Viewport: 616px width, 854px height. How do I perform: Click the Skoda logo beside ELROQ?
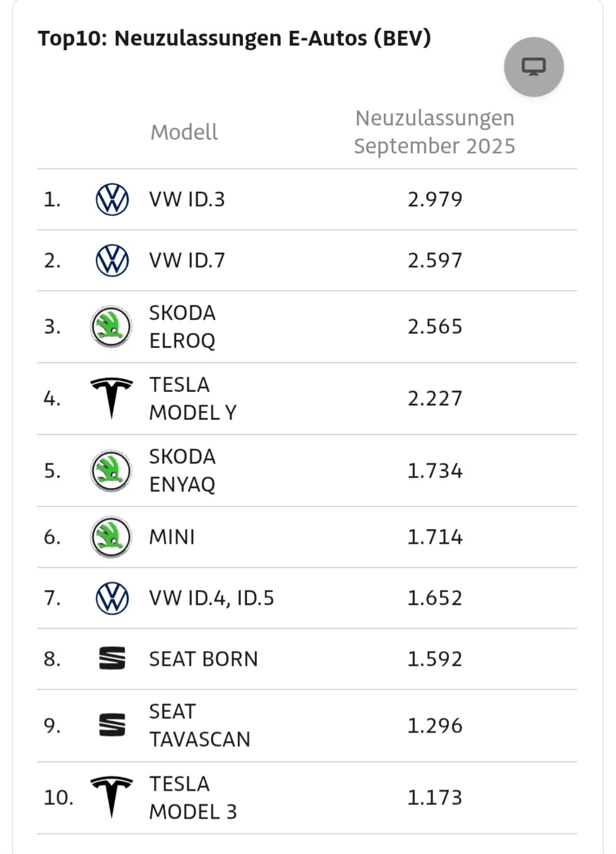coord(111,327)
